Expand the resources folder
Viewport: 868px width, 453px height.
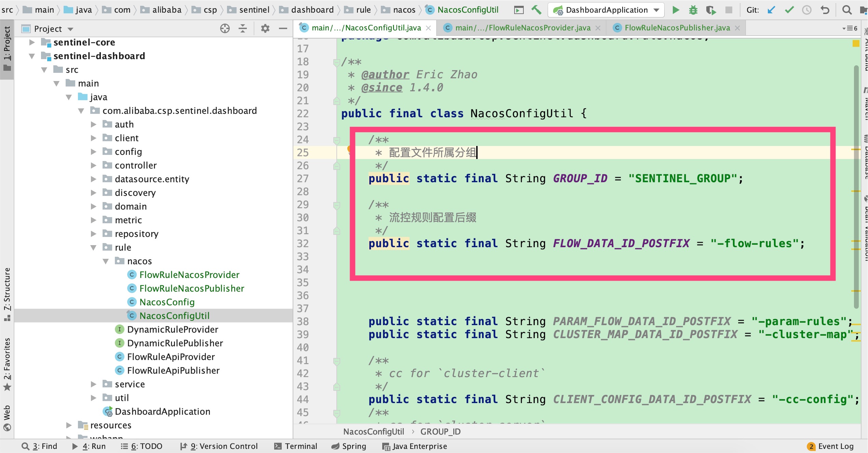(x=69, y=425)
